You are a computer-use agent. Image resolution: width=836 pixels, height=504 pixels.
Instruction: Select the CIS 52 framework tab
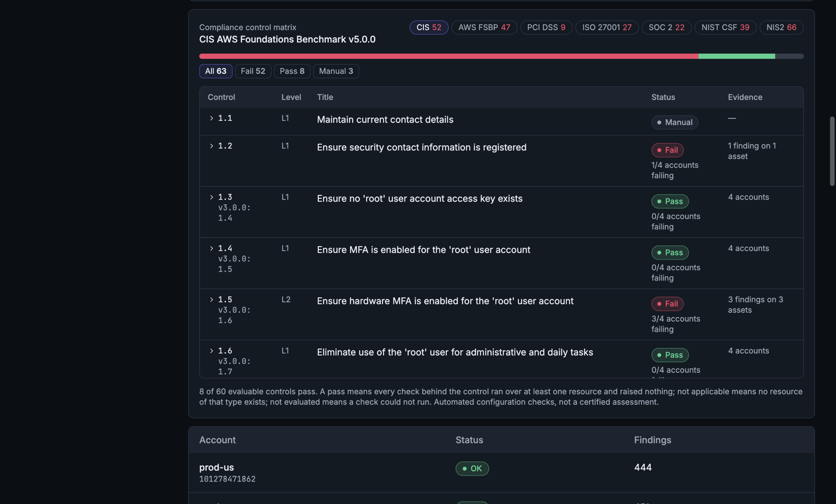pos(428,27)
